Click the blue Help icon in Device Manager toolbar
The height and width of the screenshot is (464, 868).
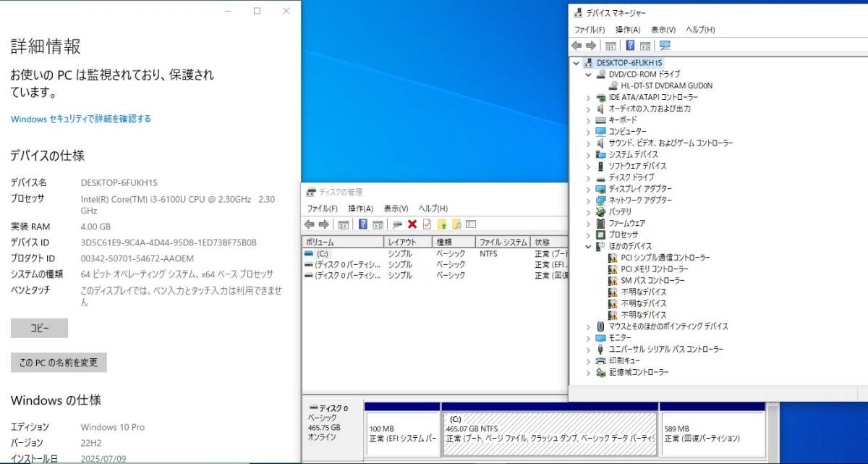pos(630,46)
